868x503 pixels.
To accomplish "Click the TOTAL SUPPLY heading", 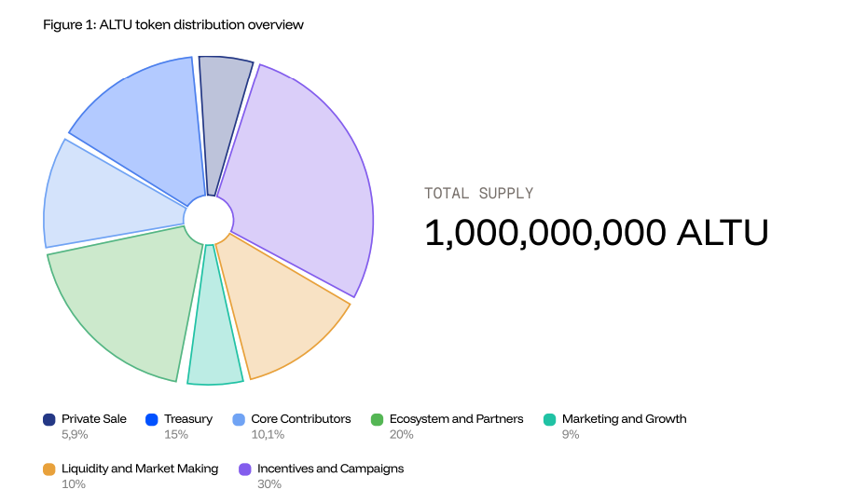I will (x=478, y=194).
